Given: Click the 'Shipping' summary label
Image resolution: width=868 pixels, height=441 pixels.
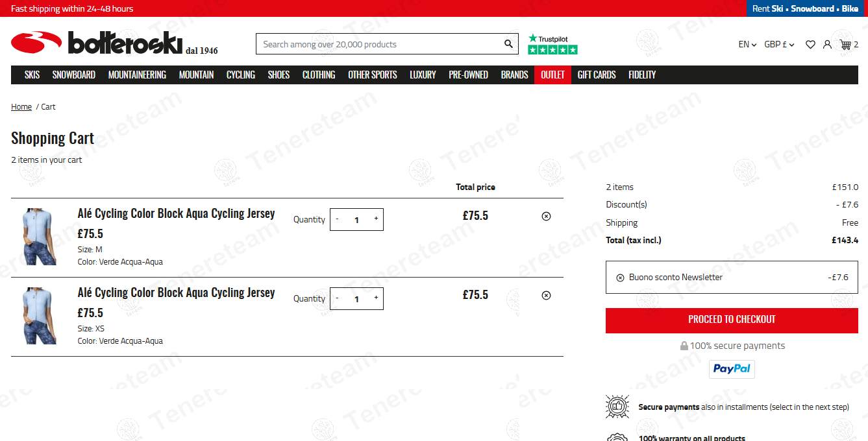Looking at the screenshot, I should [622, 222].
